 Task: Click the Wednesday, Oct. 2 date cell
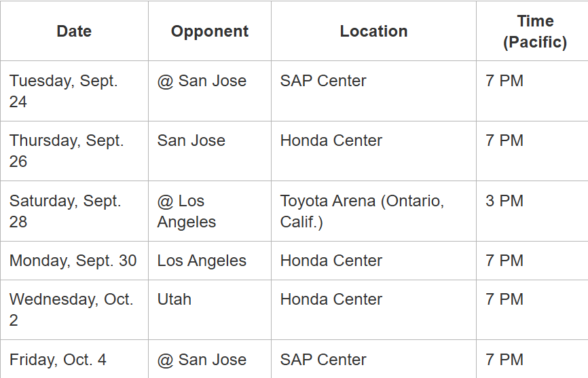pos(71,309)
